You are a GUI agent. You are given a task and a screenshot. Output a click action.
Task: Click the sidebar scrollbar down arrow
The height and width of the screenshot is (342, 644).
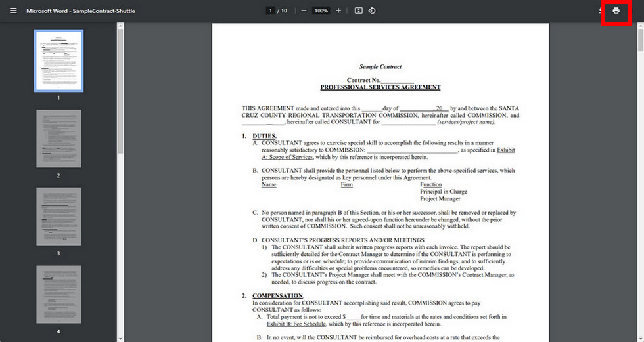[x=120, y=339]
